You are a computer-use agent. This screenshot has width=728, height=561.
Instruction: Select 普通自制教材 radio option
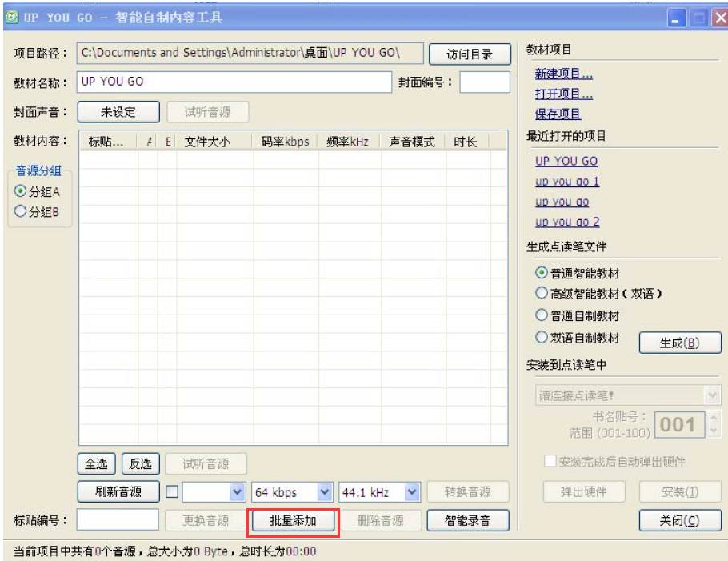pyautogui.click(x=542, y=316)
